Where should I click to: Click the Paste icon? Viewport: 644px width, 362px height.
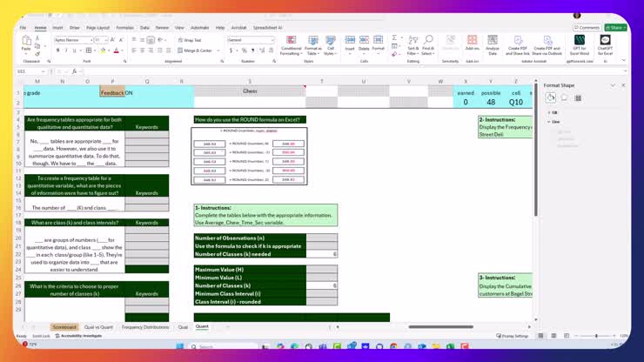click(26, 44)
